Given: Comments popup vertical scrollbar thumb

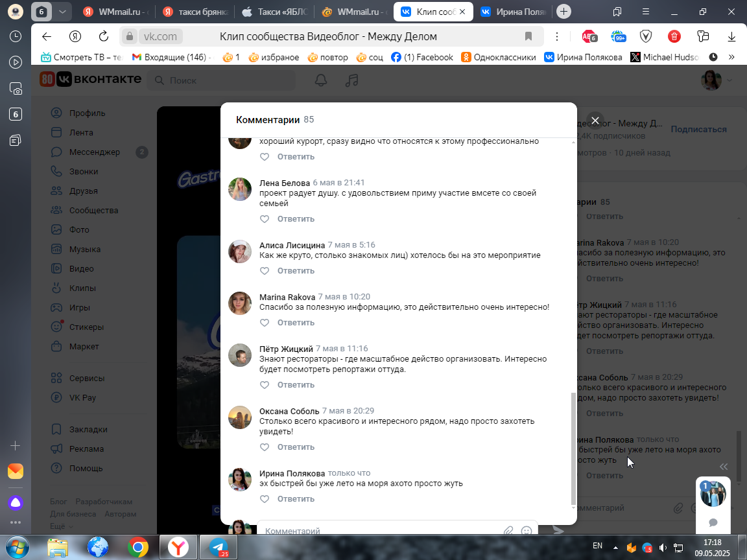Looking at the screenshot, I should point(573,449).
